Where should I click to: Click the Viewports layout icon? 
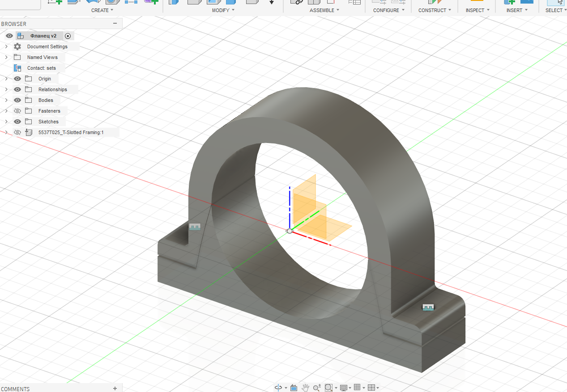[x=371, y=388]
